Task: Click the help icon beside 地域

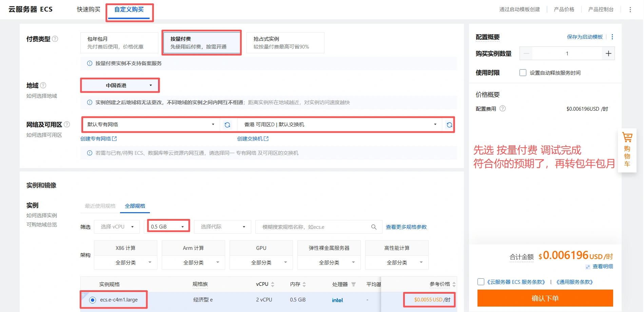Action: coord(43,85)
